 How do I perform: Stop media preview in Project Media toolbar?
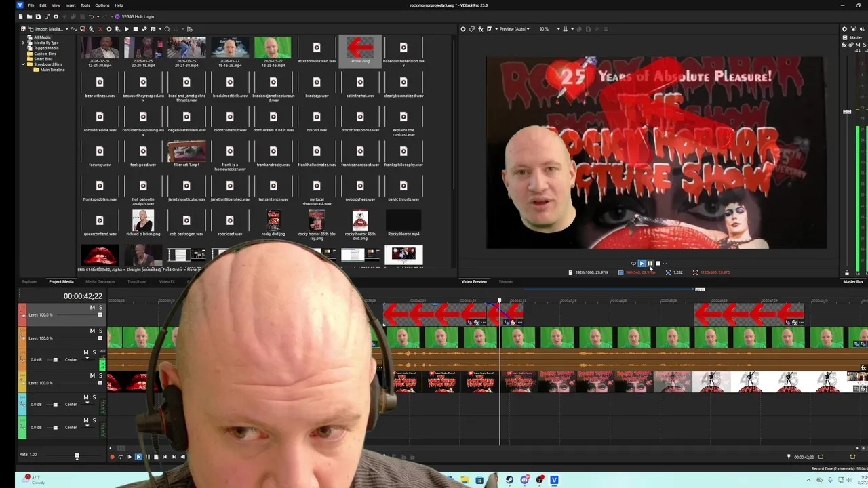(x=135, y=29)
